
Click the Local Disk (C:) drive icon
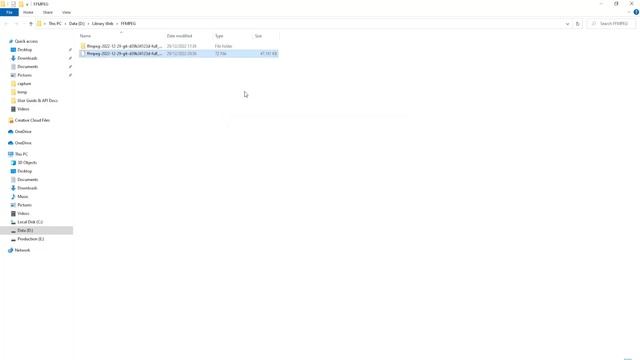point(13,222)
